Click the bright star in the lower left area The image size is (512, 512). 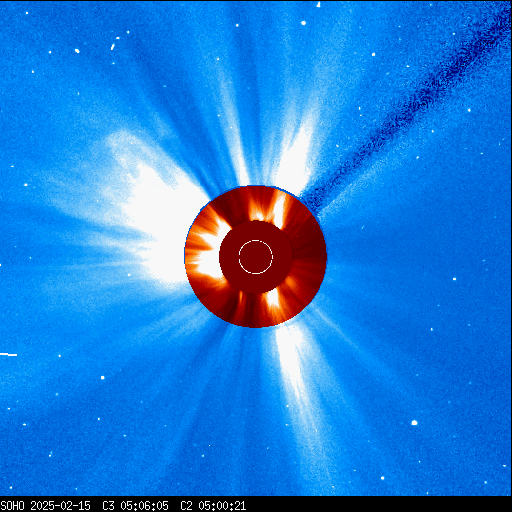(x=103, y=378)
